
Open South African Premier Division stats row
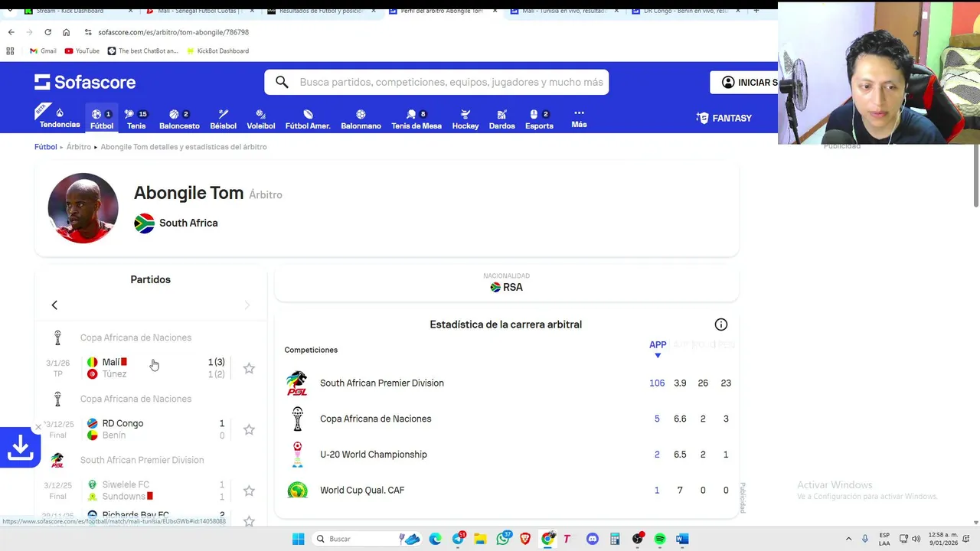[506, 383]
